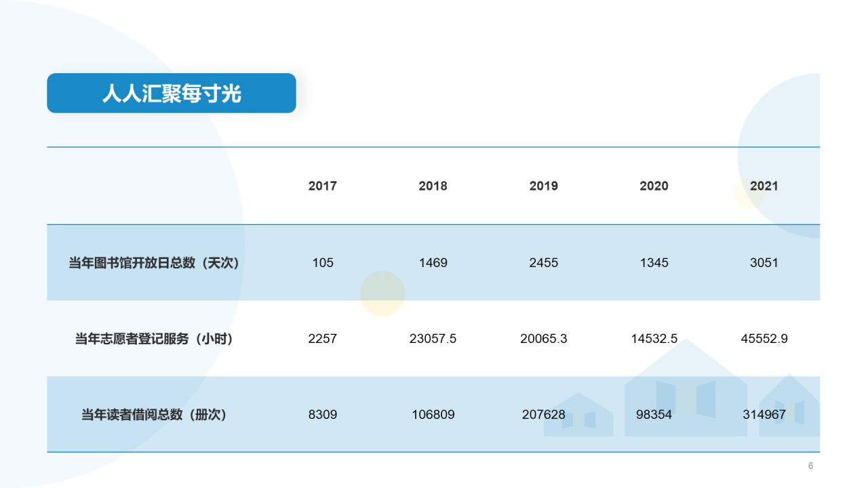The width and height of the screenshot is (868, 488).
Task: Select the cell value 3051
Action: point(764,263)
